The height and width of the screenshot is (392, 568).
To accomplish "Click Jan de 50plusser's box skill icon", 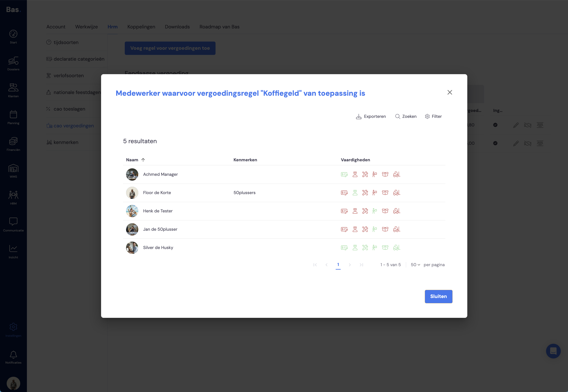I will click(x=385, y=229).
